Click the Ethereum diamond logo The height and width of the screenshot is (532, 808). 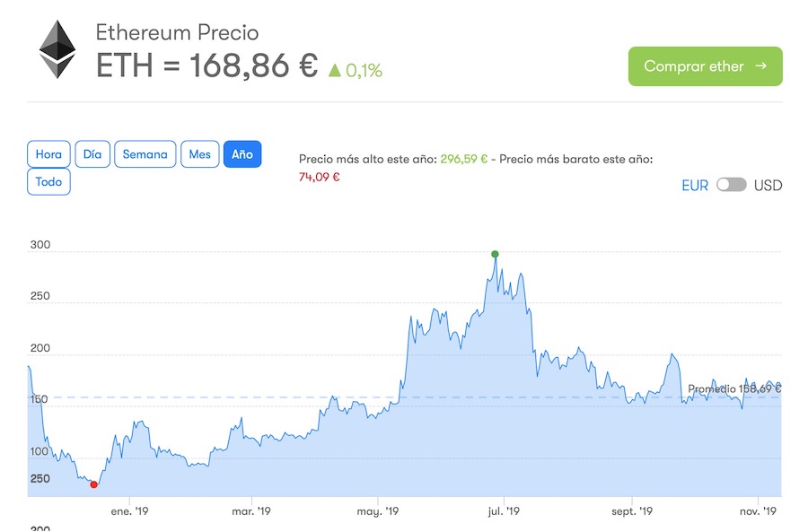pyautogui.click(x=57, y=49)
